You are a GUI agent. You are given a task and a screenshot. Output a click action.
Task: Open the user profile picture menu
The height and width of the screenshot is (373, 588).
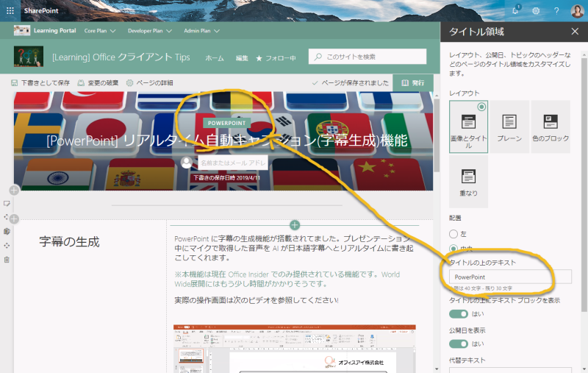(577, 11)
